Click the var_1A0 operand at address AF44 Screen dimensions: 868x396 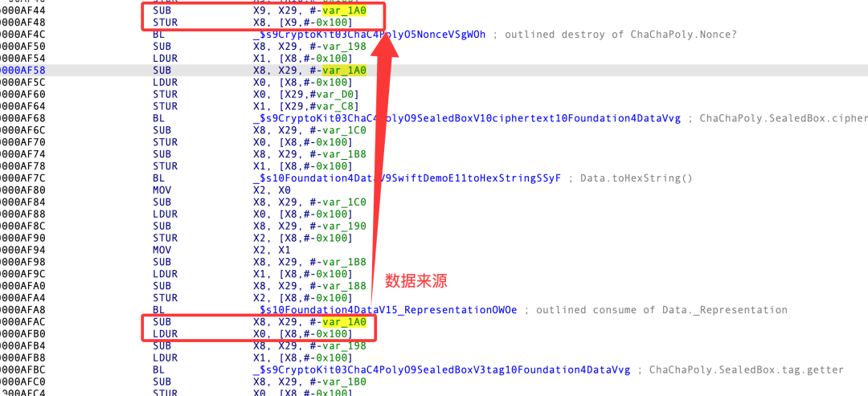[x=344, y=10]
